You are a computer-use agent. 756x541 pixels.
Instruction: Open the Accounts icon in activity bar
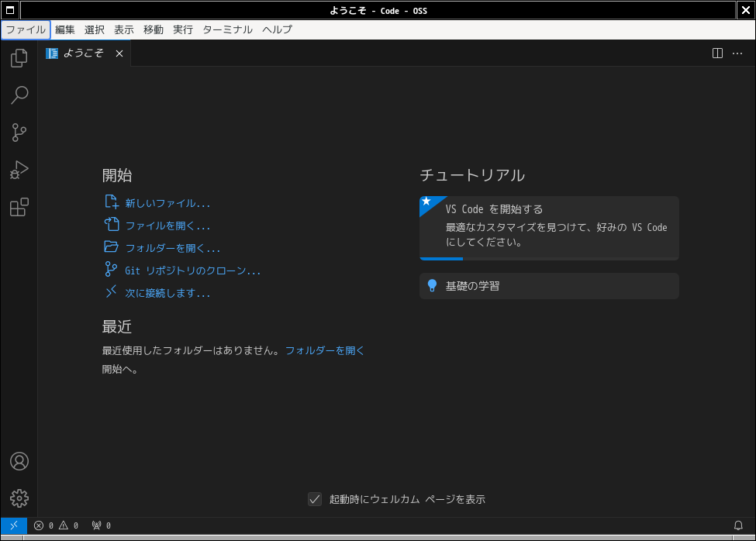point(19,461)
